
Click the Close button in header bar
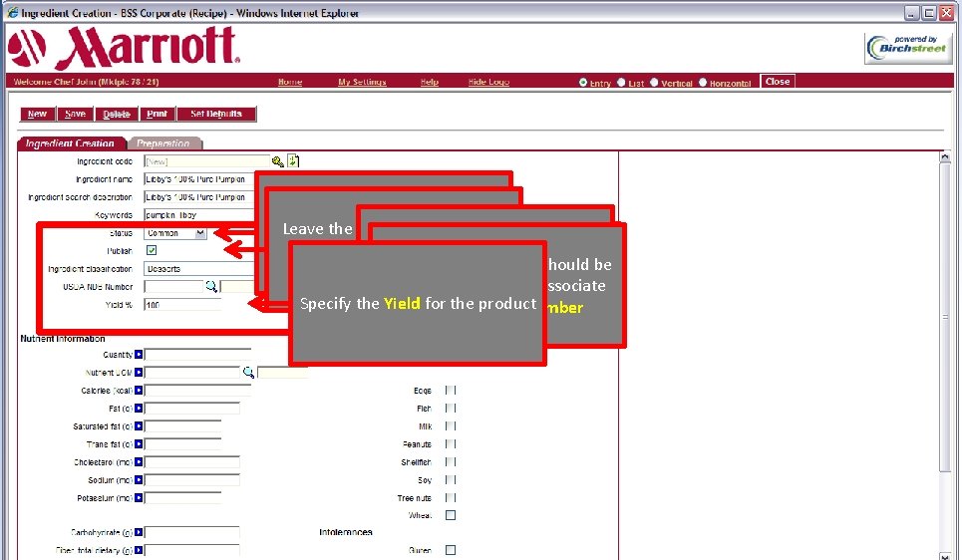click(778, 82)
